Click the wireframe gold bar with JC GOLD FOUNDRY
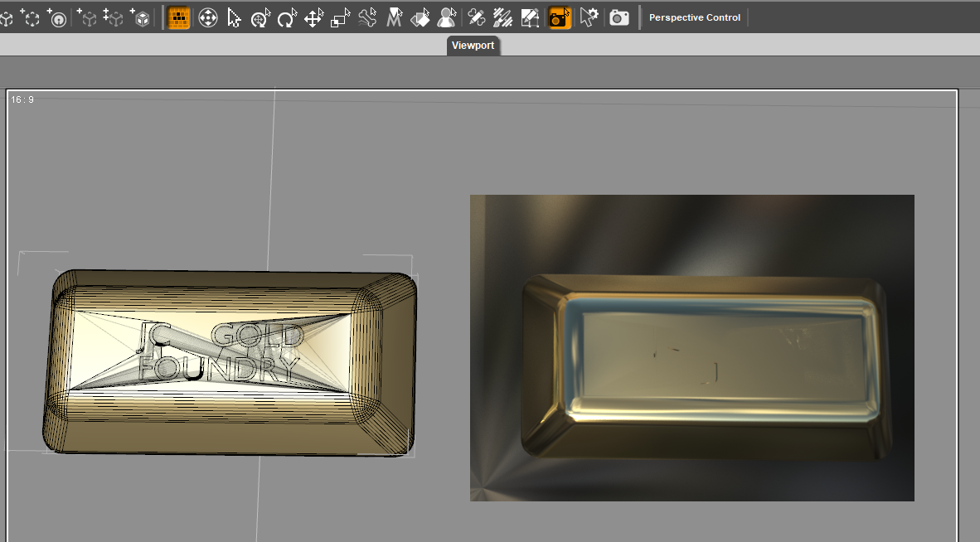The width and height of the screenshot is (980, 542). [230, 363]
